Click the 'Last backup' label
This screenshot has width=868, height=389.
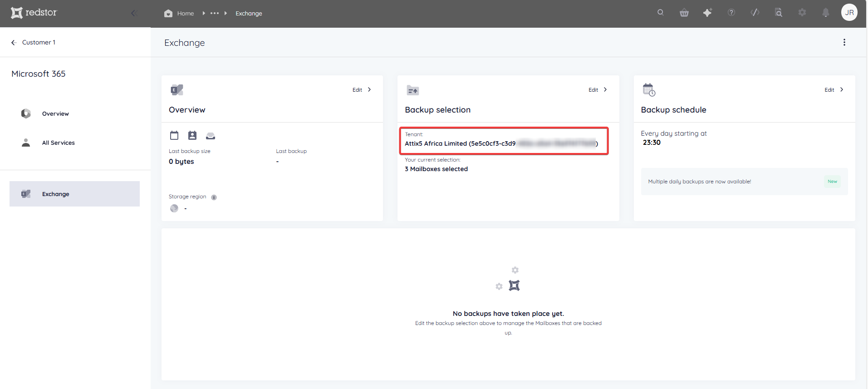click(x=291, y=151)
